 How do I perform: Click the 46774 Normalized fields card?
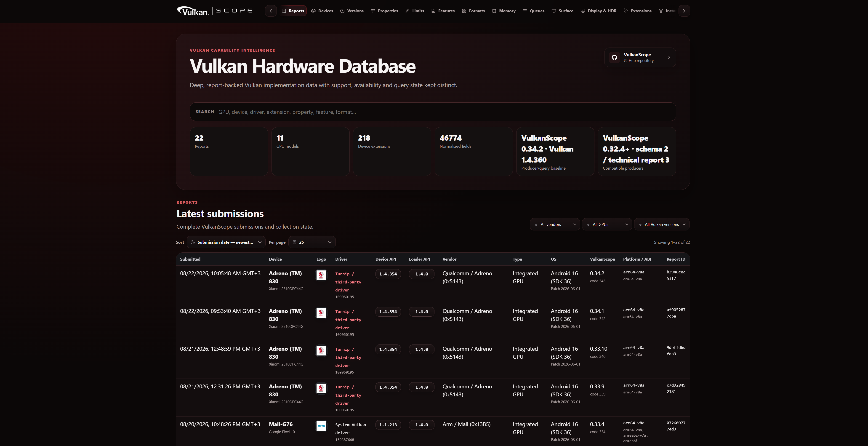click(x=474, y=151)
